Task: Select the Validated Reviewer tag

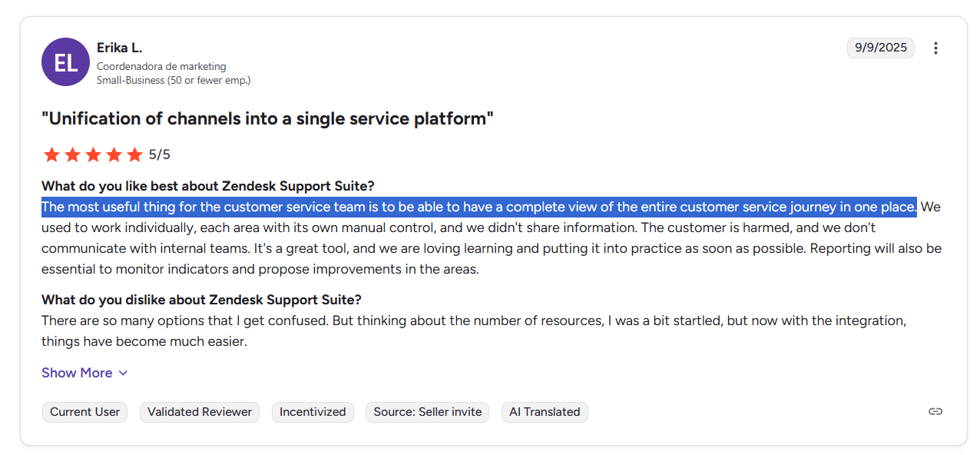Action: [200, 412]
